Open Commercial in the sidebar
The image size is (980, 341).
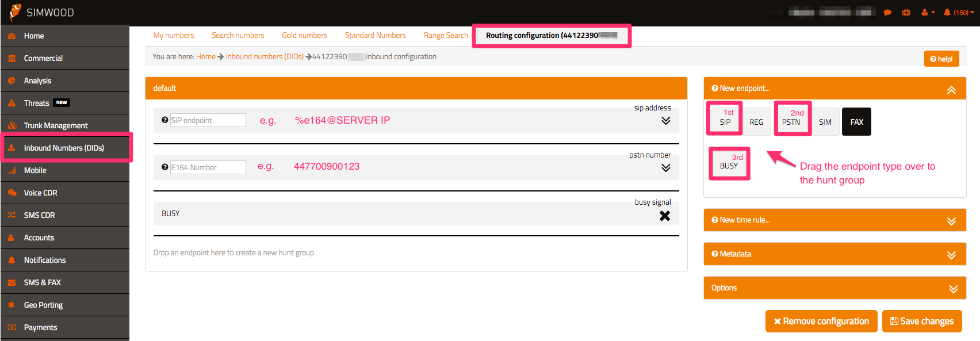64,58
